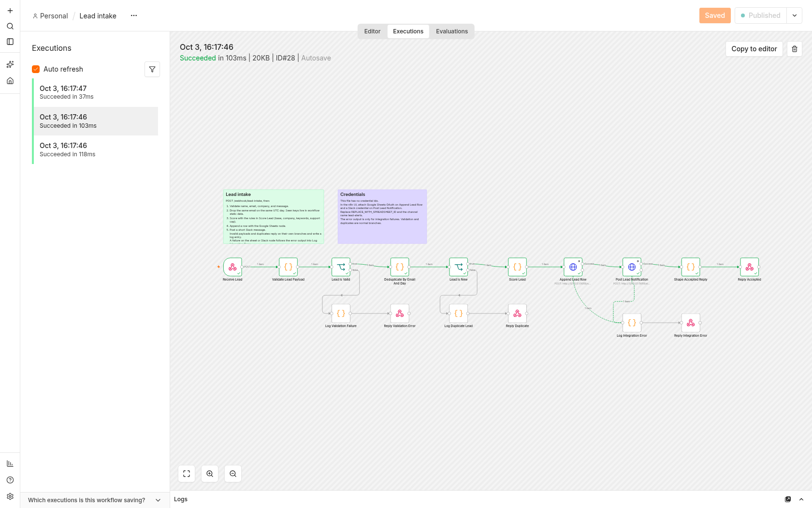This screenshot has width=812, height=508.
Task: Switch to the Executions tab
Action: click(408, 31)
